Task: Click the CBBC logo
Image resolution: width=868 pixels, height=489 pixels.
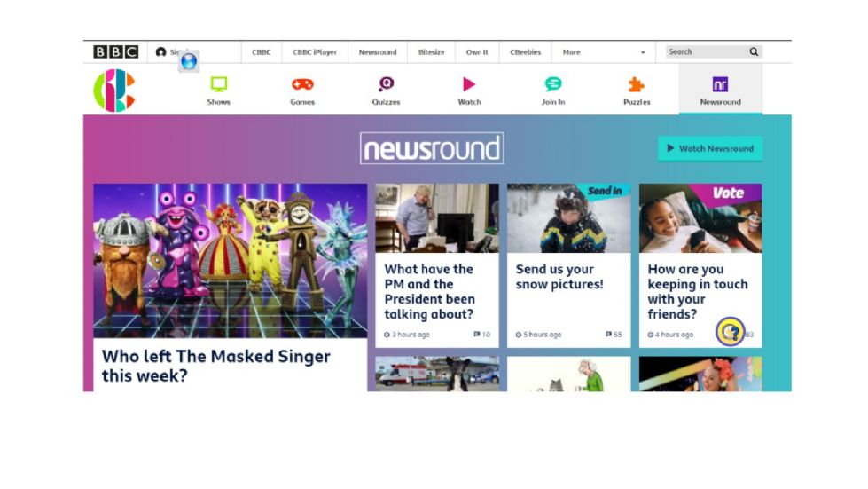Action: click(x=114, y=91)
